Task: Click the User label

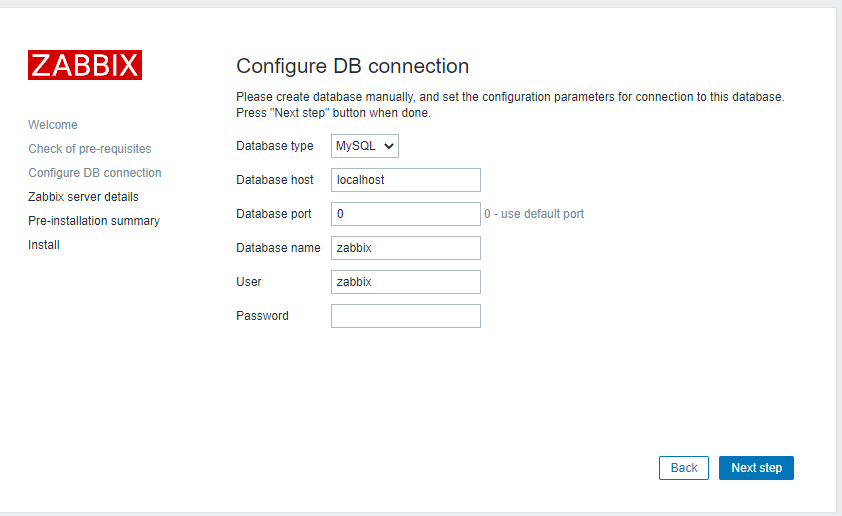Action: [x=249, y=282]
